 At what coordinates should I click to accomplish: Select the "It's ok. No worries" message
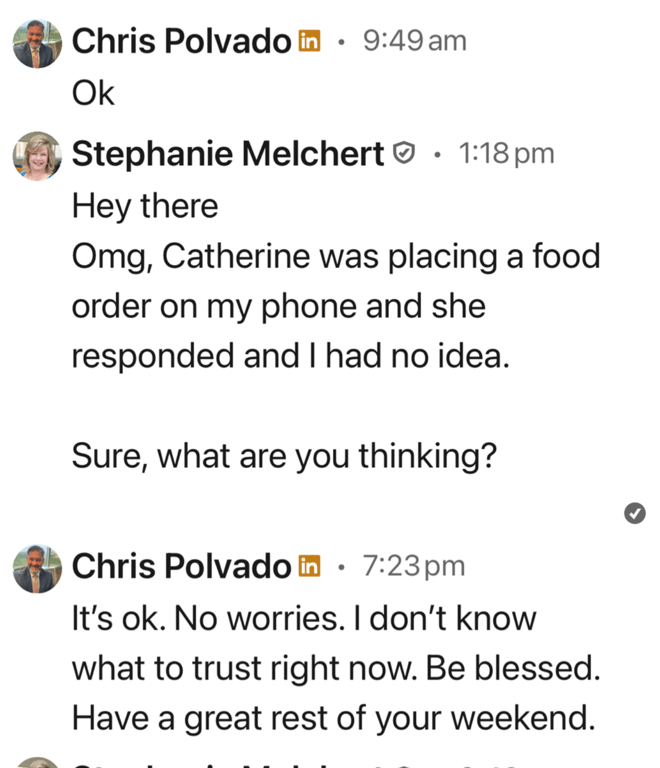pos(336,668)
